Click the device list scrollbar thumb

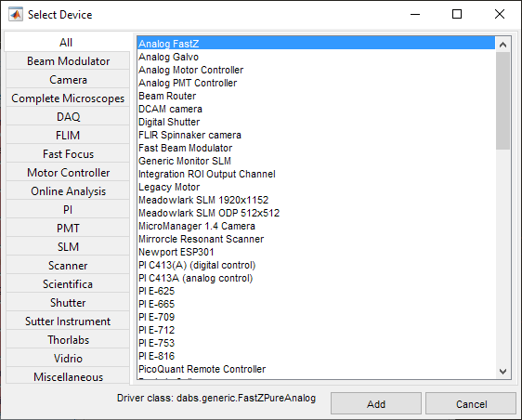point(502,100)
